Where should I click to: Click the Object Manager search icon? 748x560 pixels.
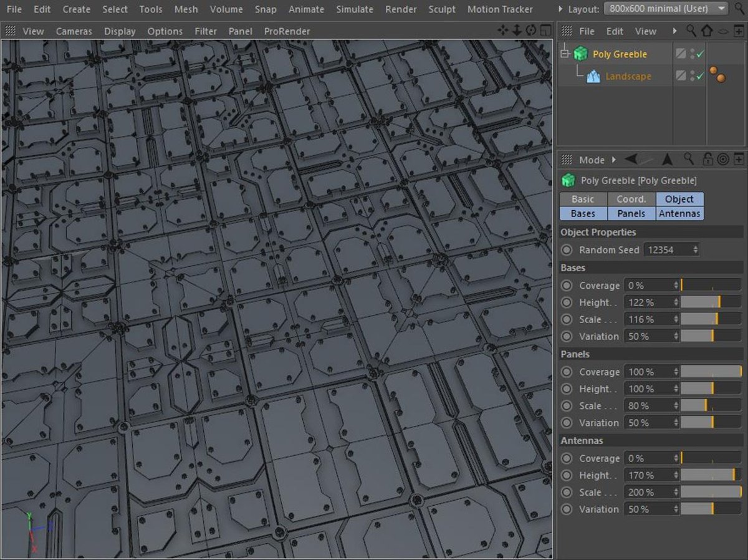[691, 31]
